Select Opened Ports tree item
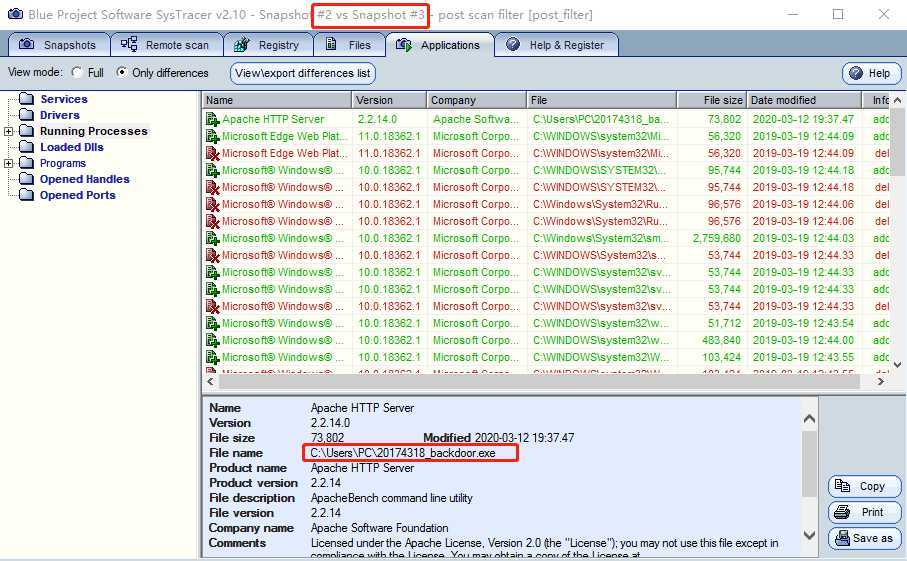 pos(78,195)
